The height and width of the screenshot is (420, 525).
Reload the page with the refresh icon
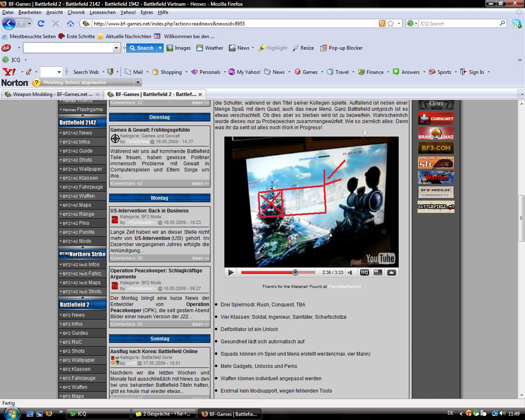(x=41, y=23)
